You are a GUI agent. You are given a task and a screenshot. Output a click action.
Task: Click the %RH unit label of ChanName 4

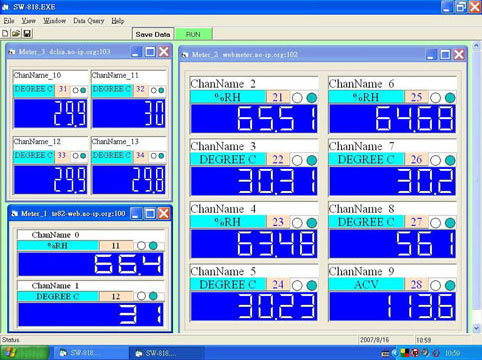(x=228, y=222)
